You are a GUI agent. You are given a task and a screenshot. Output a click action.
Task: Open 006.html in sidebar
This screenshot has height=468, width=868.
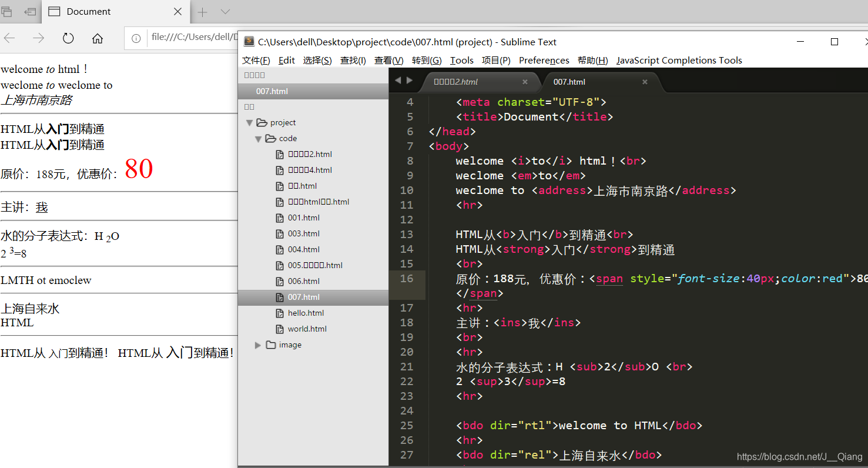coord(303,281)
